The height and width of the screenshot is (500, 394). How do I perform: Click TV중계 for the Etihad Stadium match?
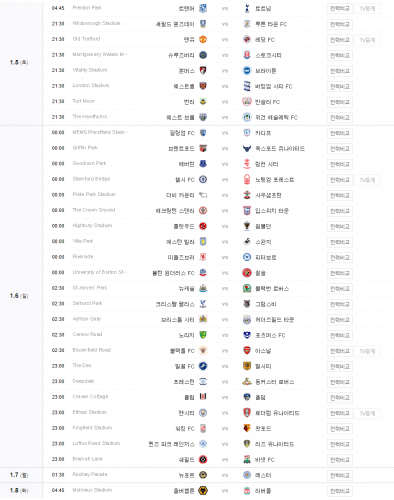click(x=367, y=413)
